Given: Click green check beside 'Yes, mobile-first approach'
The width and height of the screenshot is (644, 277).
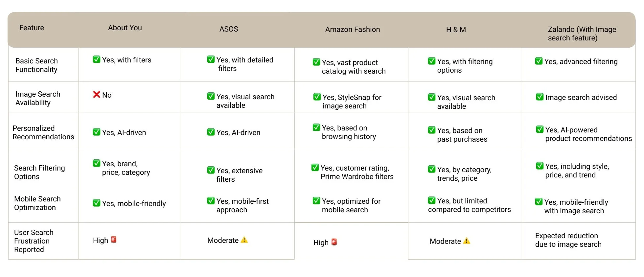Looking at the screenshot, I should pos(211,200).
